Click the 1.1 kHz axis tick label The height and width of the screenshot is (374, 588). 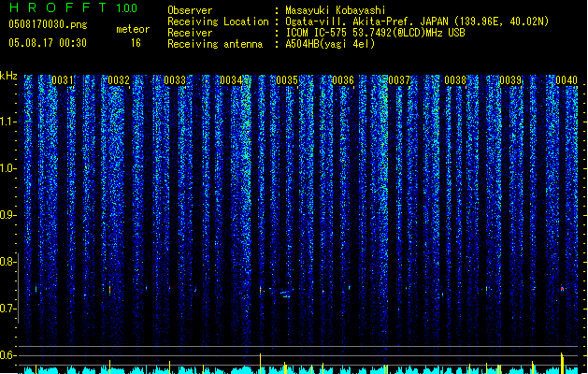click(7, 122)
